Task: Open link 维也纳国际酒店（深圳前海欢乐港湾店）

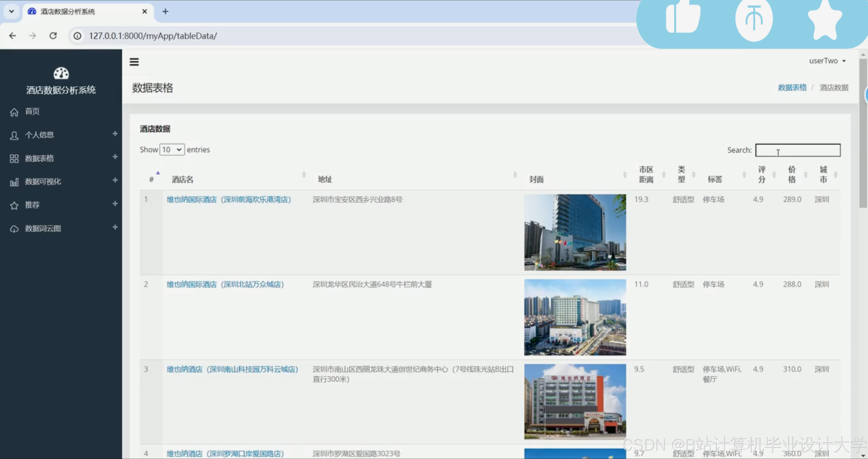Action: (229, 199)
